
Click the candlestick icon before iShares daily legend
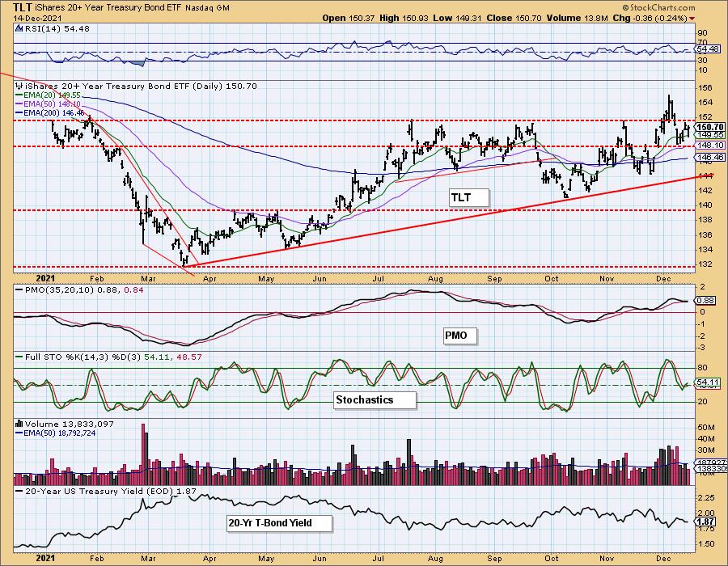[19, 86]
